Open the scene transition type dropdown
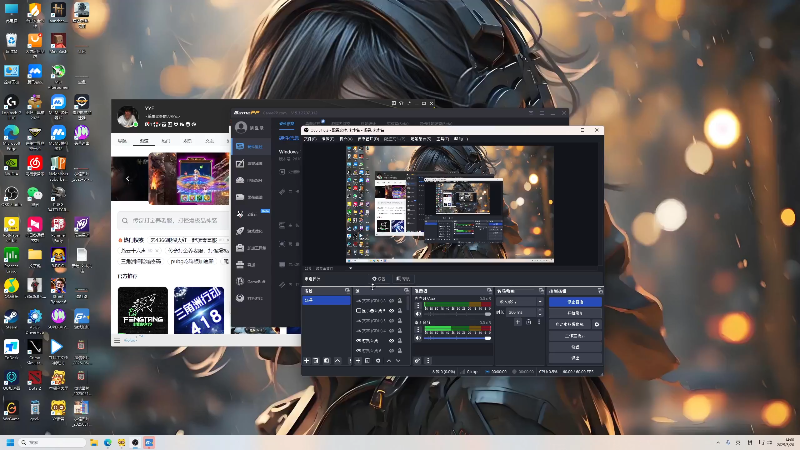Image resolution: width=800 pixels, height=450 pixels. pos(519,302)
